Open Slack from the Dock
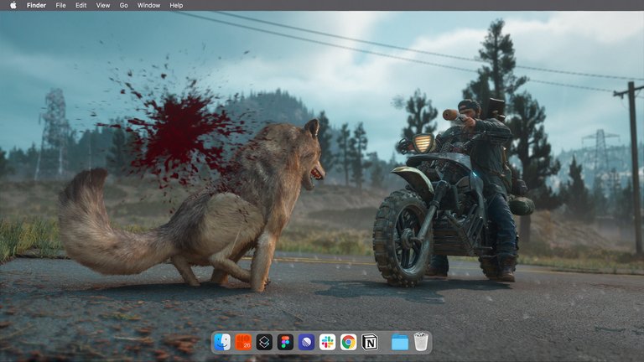The height and width of the screenshot is (362, 644). (x=327, y=342)
